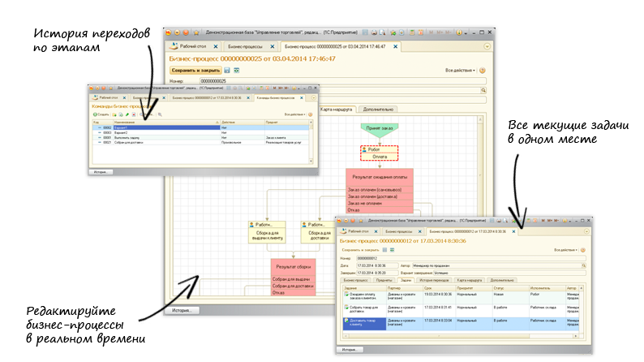
Task: Click the save diskette icon beside 'Сохранить и закрыть'
Action: 226,71
